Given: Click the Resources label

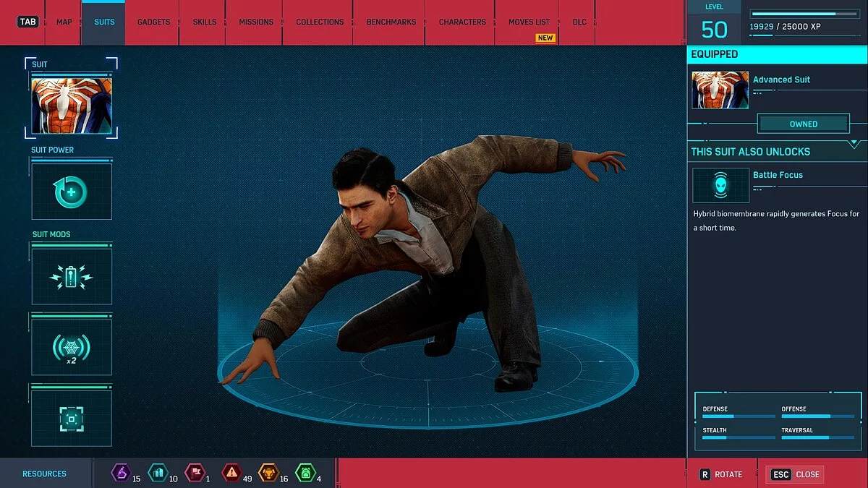Looking at the screenshot, I should click(x=43, y=474).
